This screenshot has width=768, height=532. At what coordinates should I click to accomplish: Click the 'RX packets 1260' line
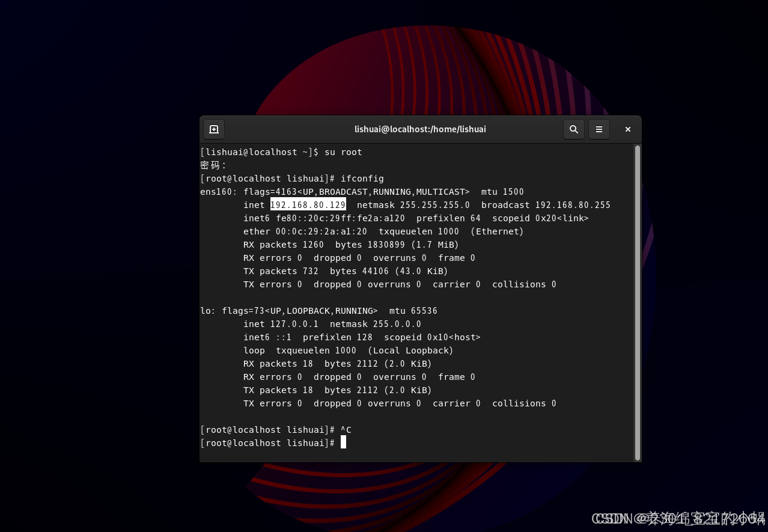pyautogui.click(x=351, y=245)
